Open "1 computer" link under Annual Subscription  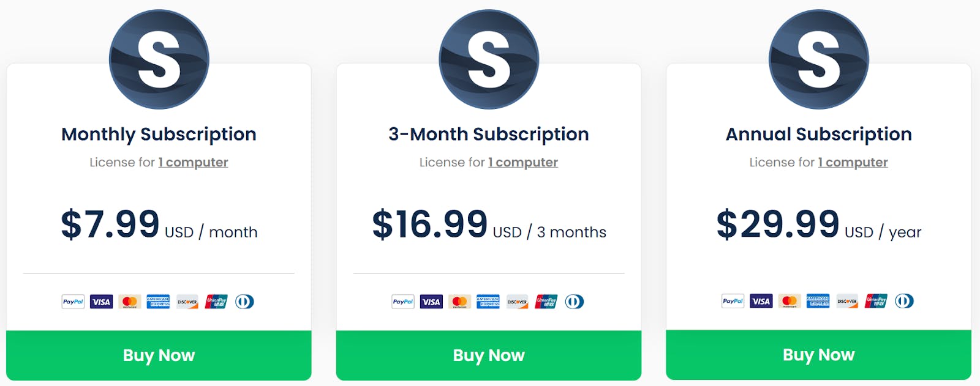point(853,162)
